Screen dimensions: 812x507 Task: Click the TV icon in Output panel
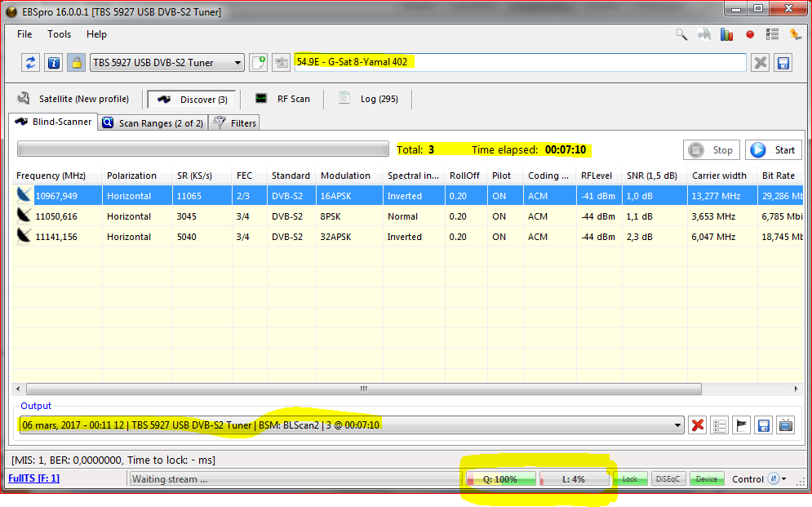pos(785,425)
